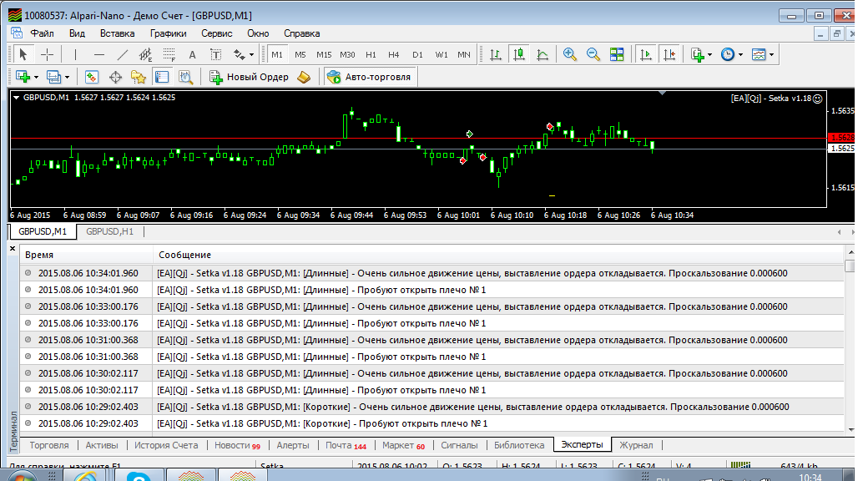Select the Fibonacci retracement tool
868x481 pixels.
(x=169, y=54)
